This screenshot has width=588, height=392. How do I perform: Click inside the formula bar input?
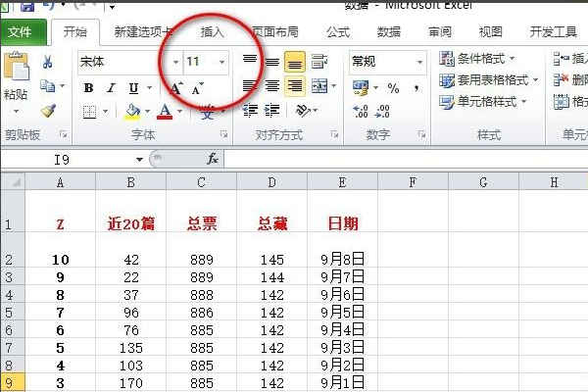(406, 159)
